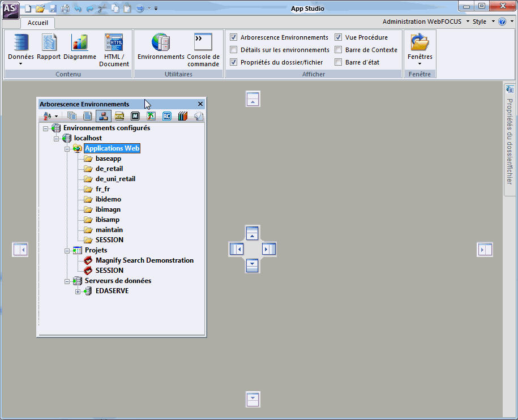Screen dimensions: 518x420
Task: Open the Fenêtres dropdown
Action: pos(420,50)
